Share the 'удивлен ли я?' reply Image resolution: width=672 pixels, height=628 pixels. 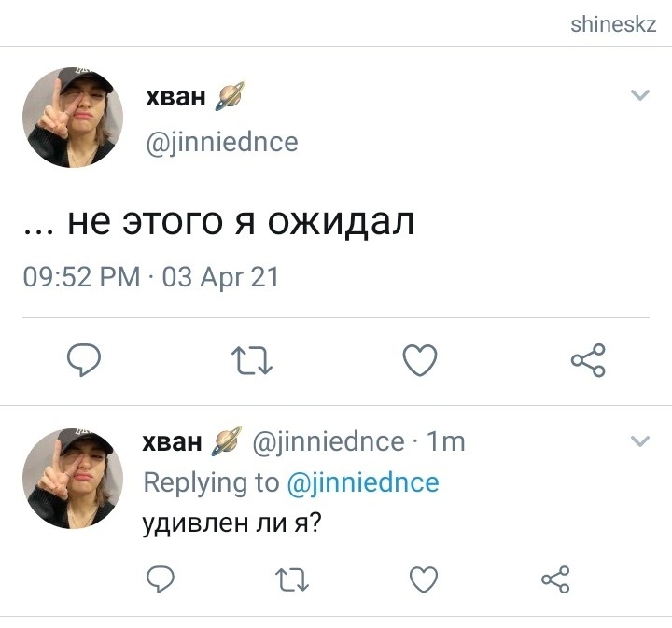(x=555, y=579)
